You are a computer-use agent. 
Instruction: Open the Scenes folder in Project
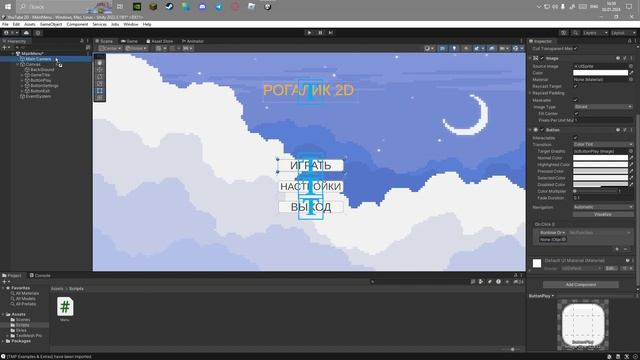pos(22,320)
